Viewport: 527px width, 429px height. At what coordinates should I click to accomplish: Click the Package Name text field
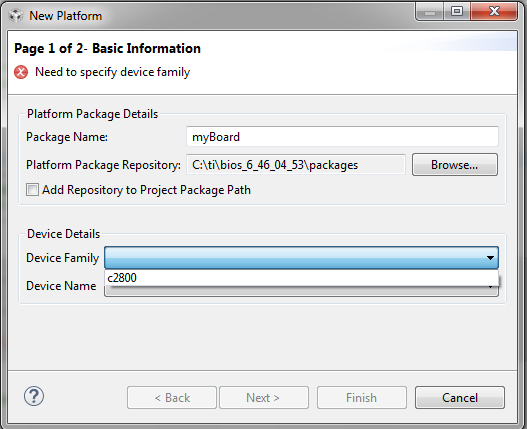click(x=342, y=136)
